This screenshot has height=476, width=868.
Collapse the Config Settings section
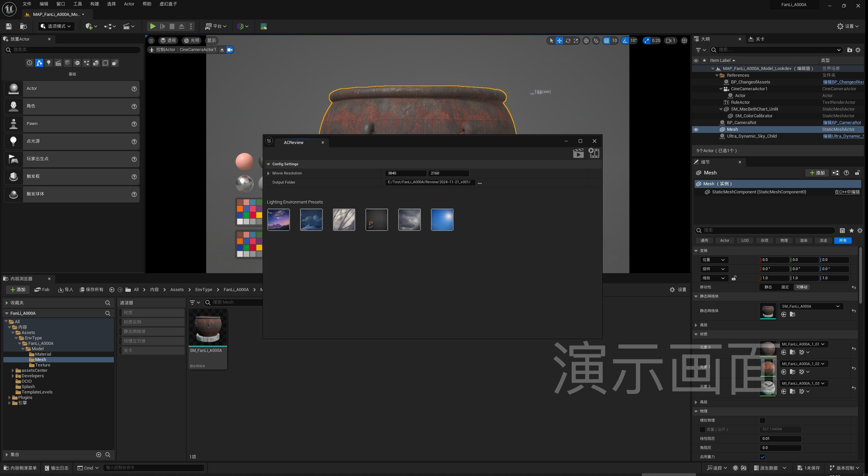[268, 164]
